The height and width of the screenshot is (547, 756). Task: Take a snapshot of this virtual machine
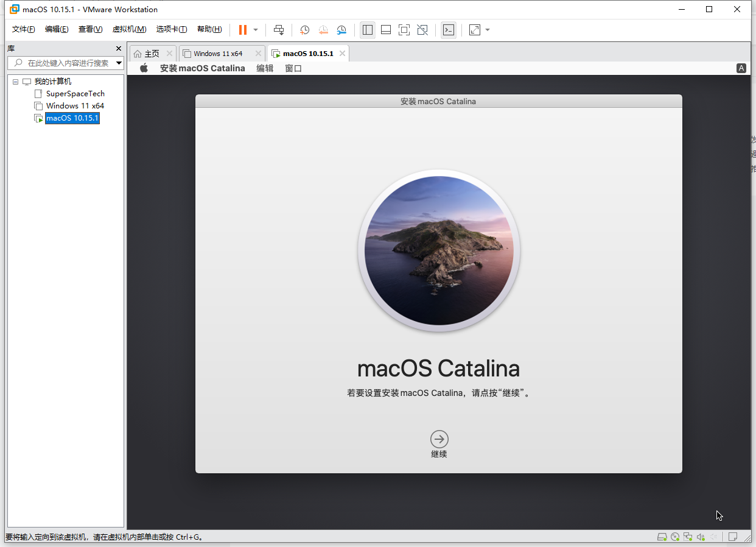[x=305, y=30]
